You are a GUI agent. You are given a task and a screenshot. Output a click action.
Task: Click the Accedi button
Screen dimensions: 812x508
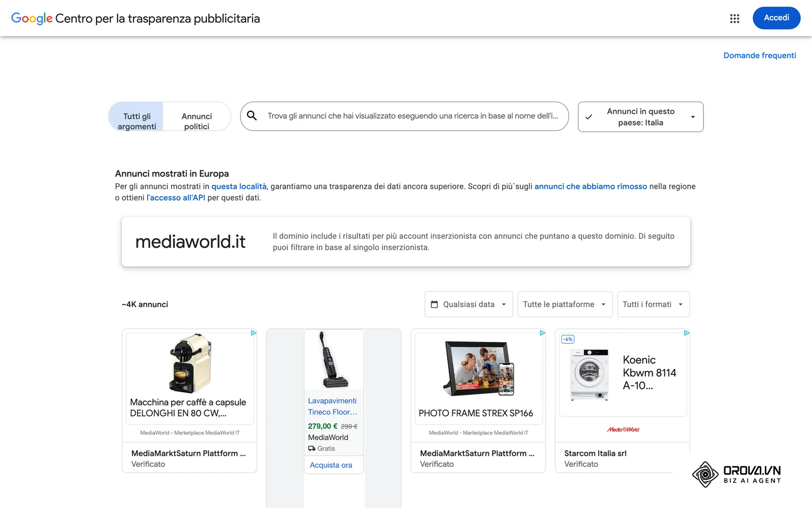pos(776,18)
